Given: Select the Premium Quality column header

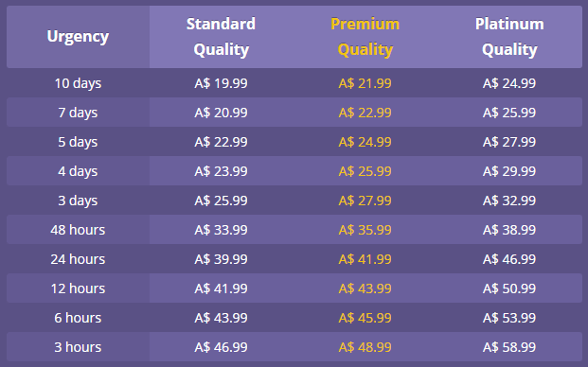Looking at the screenshot, I should [365, 37].
